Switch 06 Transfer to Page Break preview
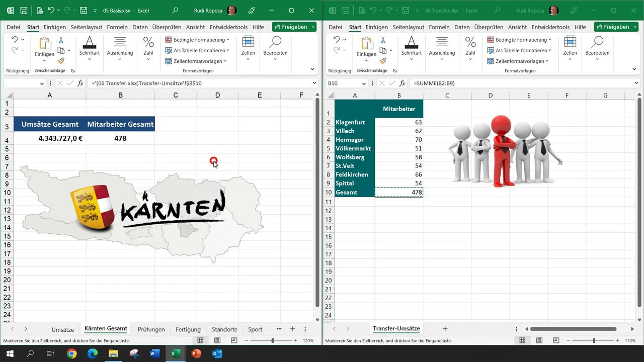The height and width of the screenshot is (362, 644). [556, 340]
